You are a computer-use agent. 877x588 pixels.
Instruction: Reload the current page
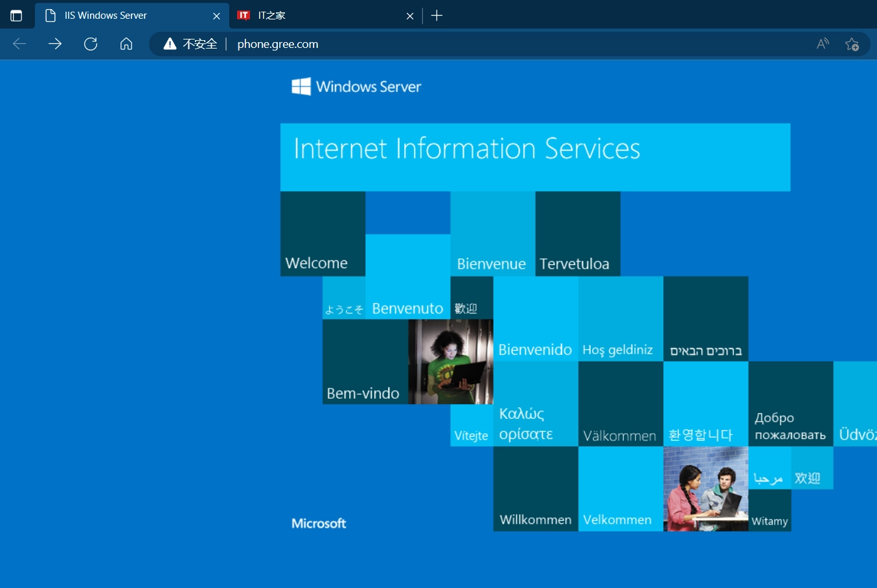[91, 44]
